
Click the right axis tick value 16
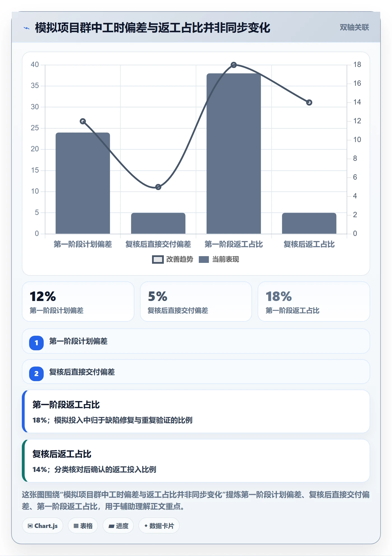(357, 84)
